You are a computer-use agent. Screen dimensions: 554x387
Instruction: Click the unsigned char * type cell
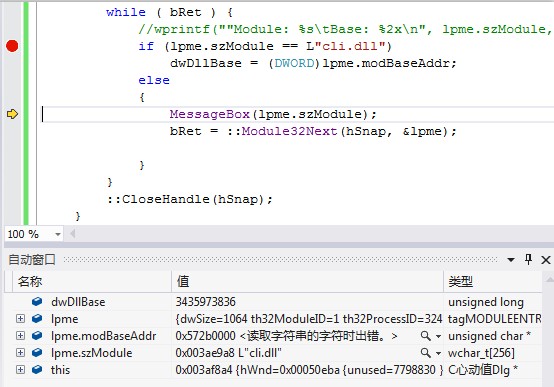click(489, 336)
